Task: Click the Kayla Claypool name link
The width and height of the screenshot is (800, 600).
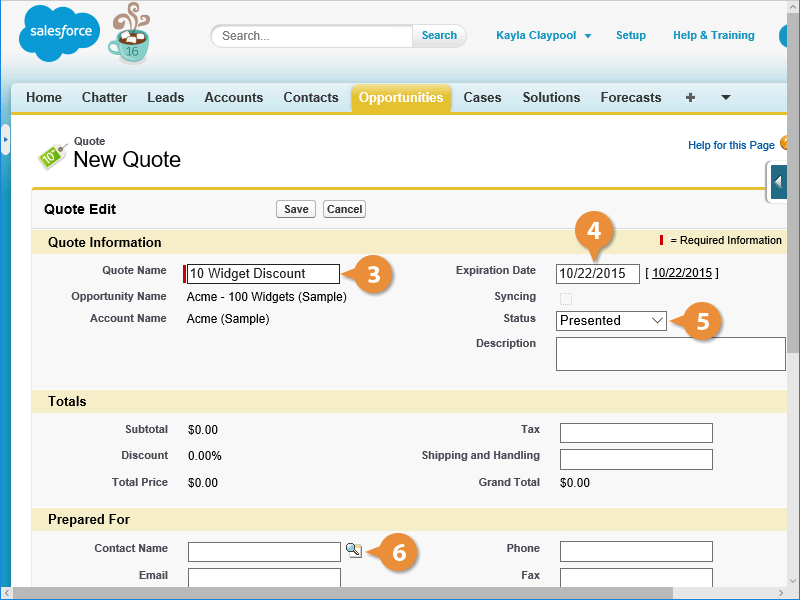Action: point(536,35)
